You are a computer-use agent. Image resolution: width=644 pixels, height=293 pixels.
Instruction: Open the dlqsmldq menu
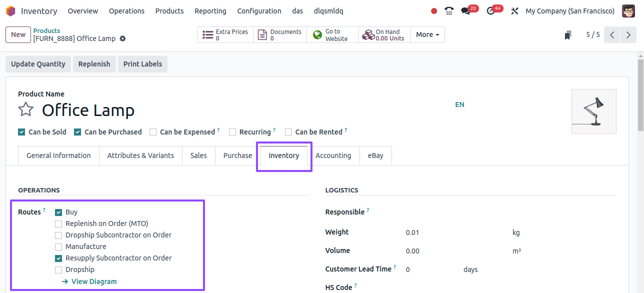(328, 11)
